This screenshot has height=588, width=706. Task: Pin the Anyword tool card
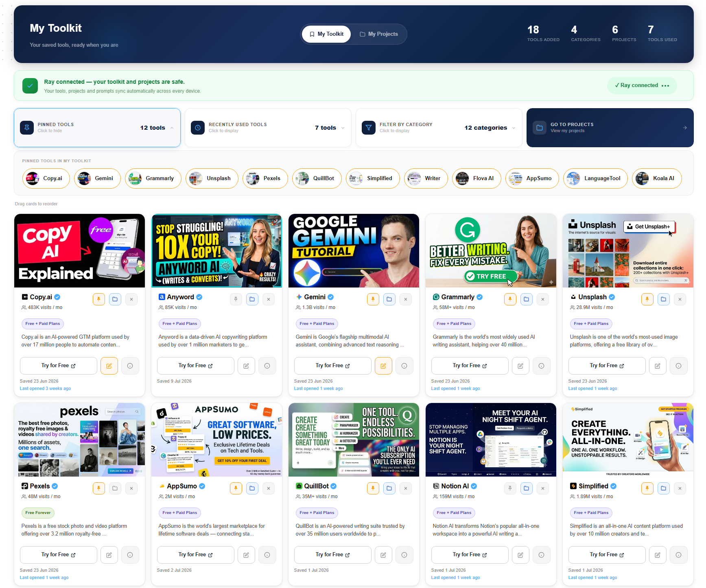pos(236,299)
